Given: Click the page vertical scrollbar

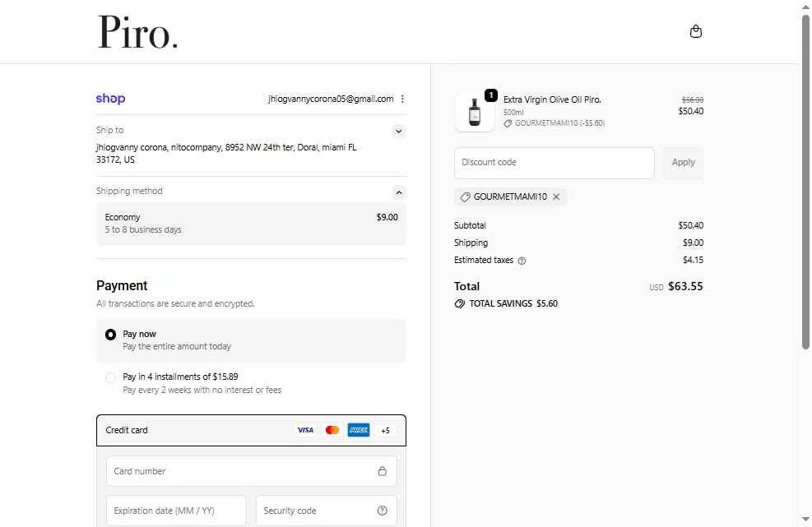Looking at the screenshot, I should pos(805,181).
